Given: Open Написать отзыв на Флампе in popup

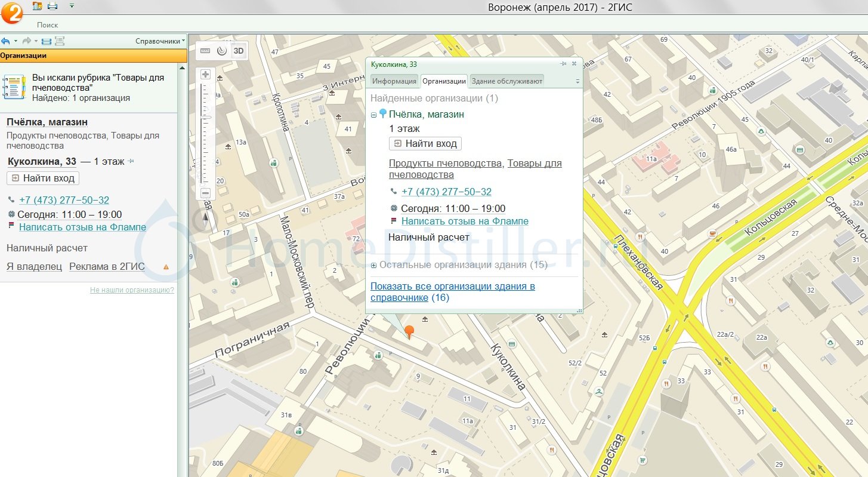Looking at the screenshot, I should coord(465,221).
